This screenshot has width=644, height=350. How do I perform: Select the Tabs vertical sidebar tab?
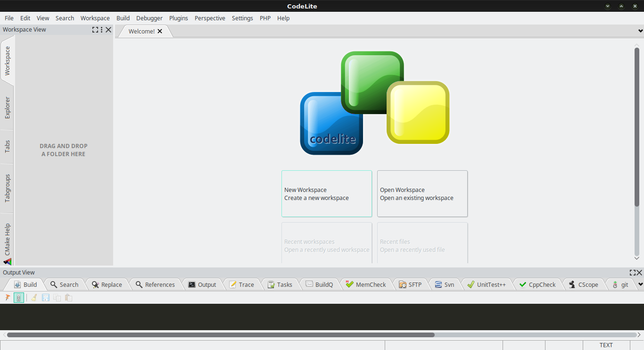(8, 147)
